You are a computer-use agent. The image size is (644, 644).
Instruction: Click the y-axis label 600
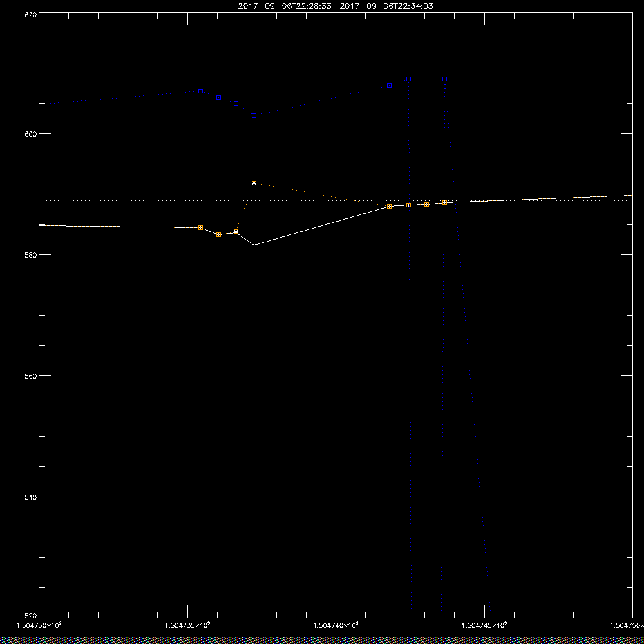(31, 134)
